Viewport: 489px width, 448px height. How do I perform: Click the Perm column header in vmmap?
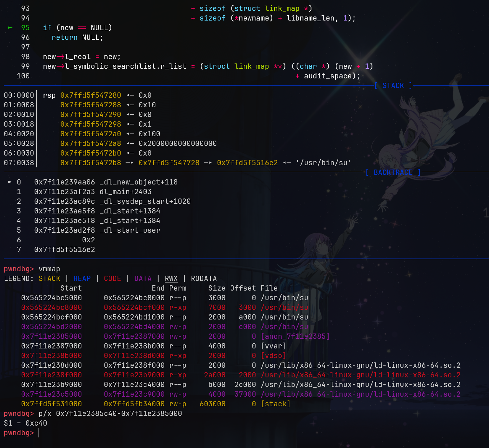178,288
